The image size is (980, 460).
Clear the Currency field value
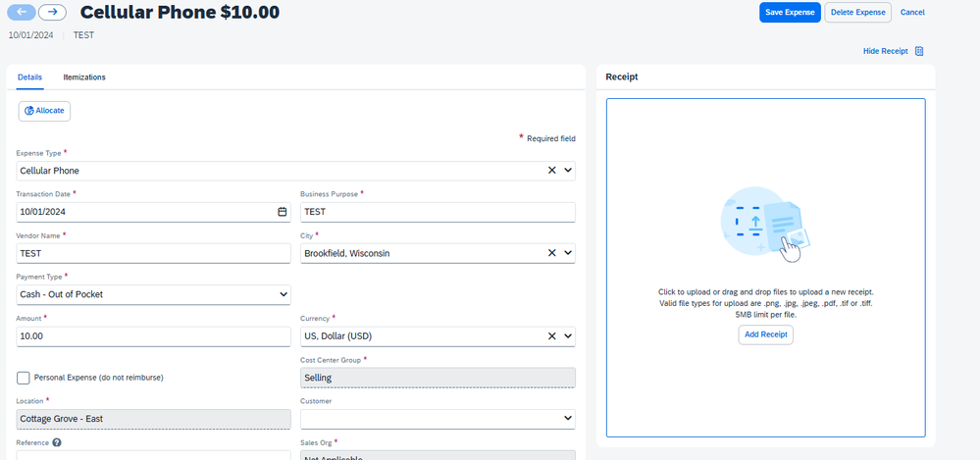pyautogui.click(x=551, y=336)
